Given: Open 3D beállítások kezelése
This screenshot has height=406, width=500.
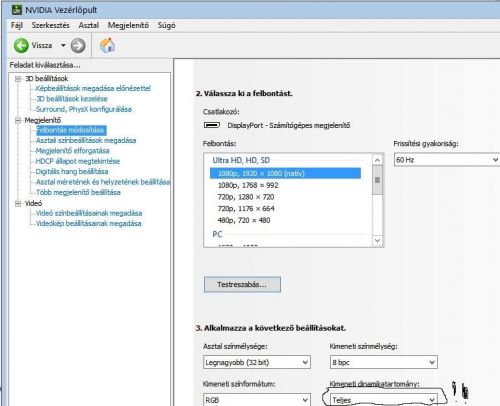Looking at the screenshot, I should pos(72,99).
